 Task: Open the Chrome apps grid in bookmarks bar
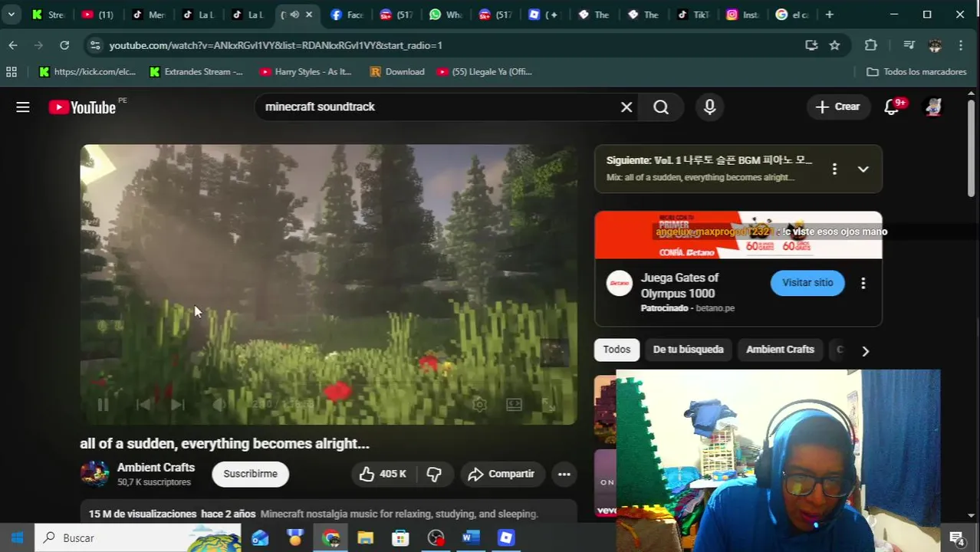[12, 71]
